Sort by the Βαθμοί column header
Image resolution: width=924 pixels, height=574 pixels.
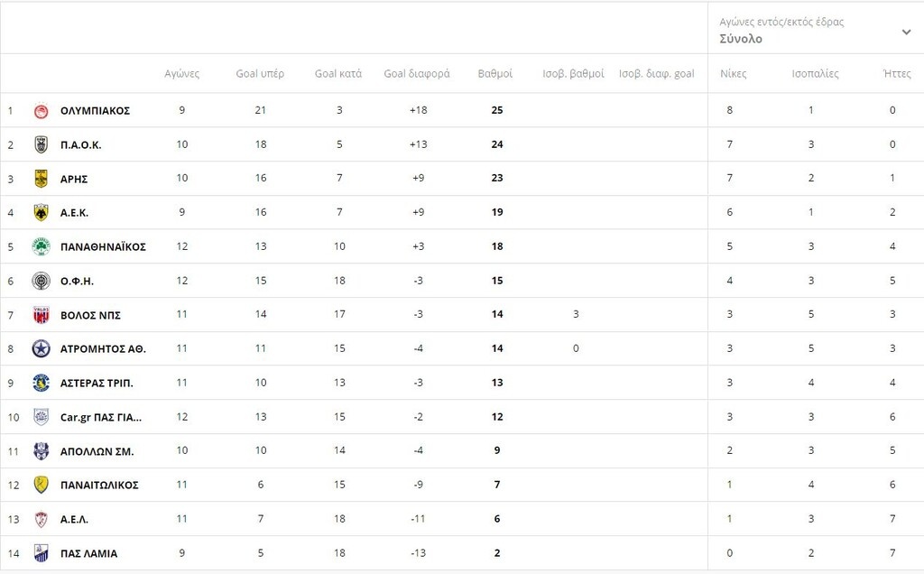click(x=495, y=74)
